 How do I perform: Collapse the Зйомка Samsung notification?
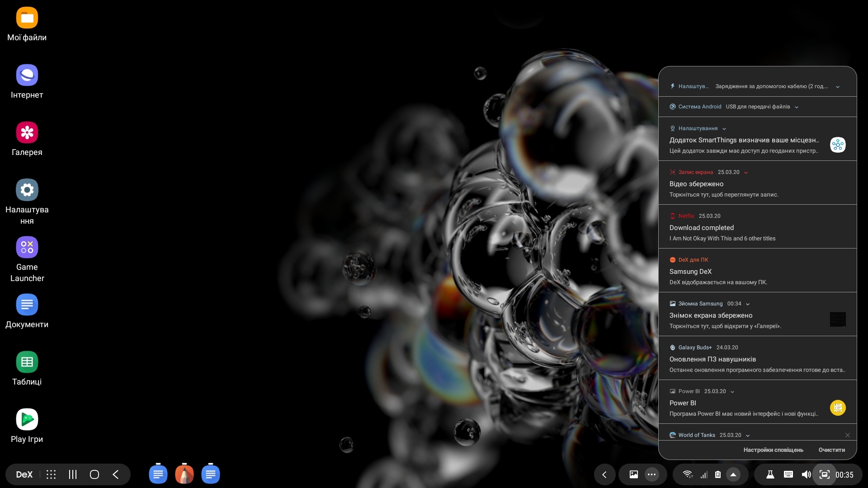click(x=747, y=304)
